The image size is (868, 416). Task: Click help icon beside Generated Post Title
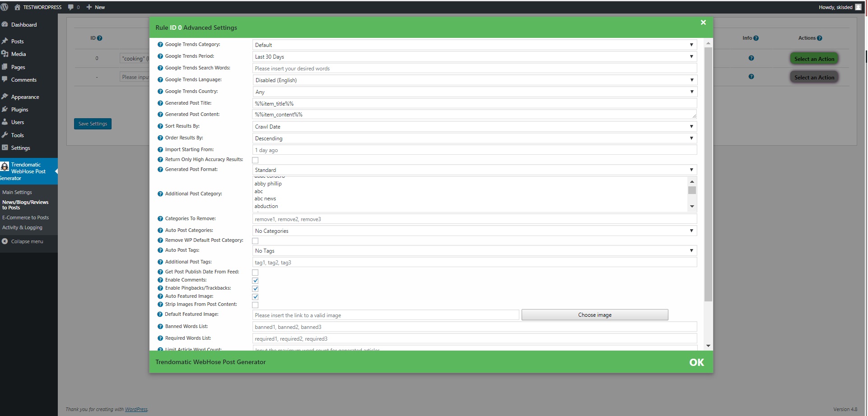(160, 103)
